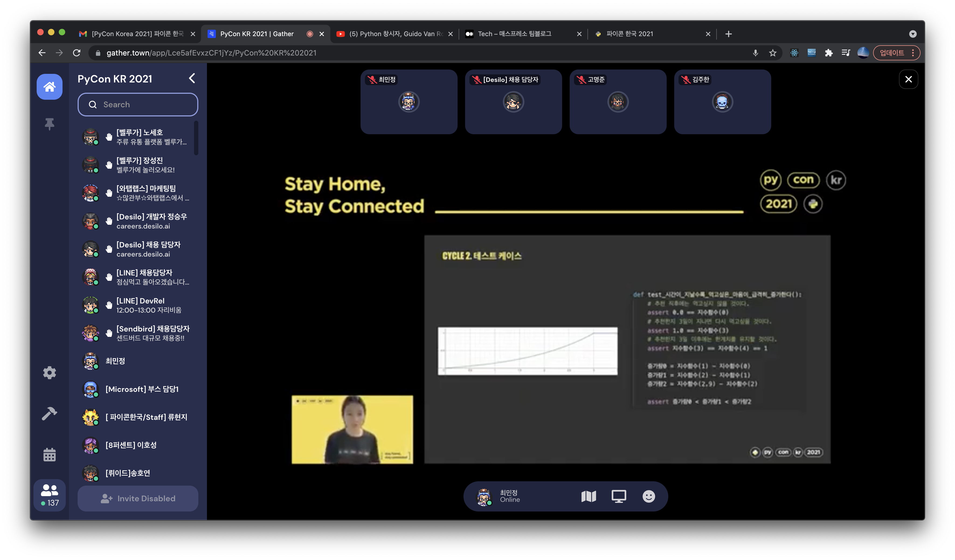Open the minimap icon in bottom bar
This screenshot has width=955, height=560.
point(589,496)
